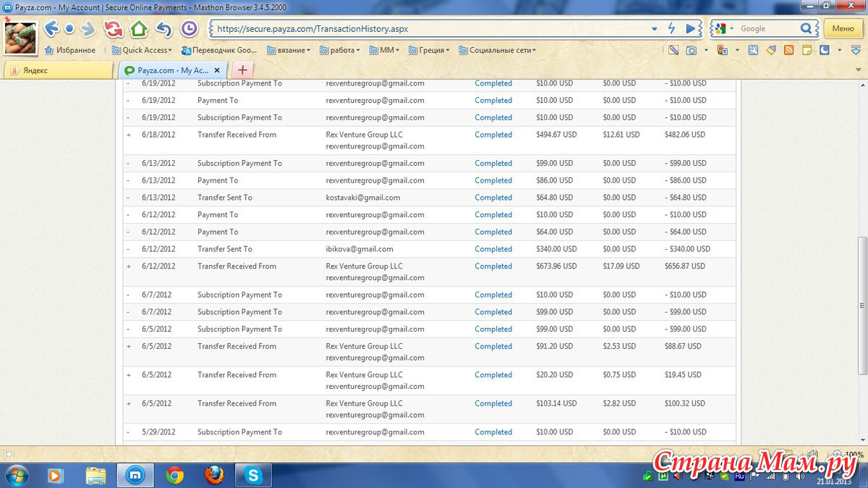Screen dimensions: 868x488
Task: Open Completed status of ibikova@gmail.com transfer
Action: tap(493, 249)
